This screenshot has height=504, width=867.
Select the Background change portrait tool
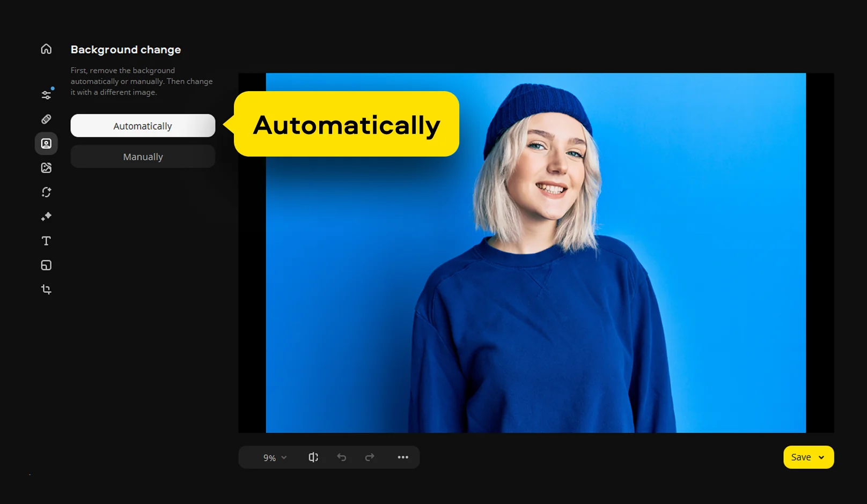[46, 144]
